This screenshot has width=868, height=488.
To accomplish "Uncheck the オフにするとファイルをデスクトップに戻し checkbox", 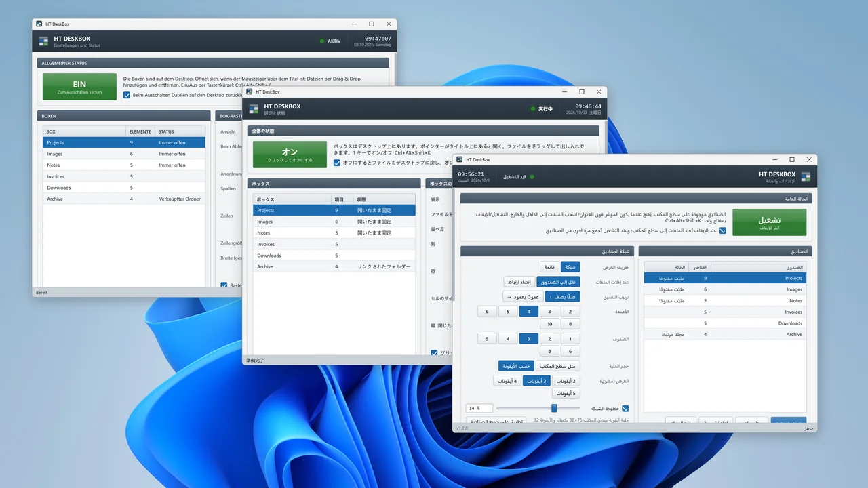I will point(337,163).
